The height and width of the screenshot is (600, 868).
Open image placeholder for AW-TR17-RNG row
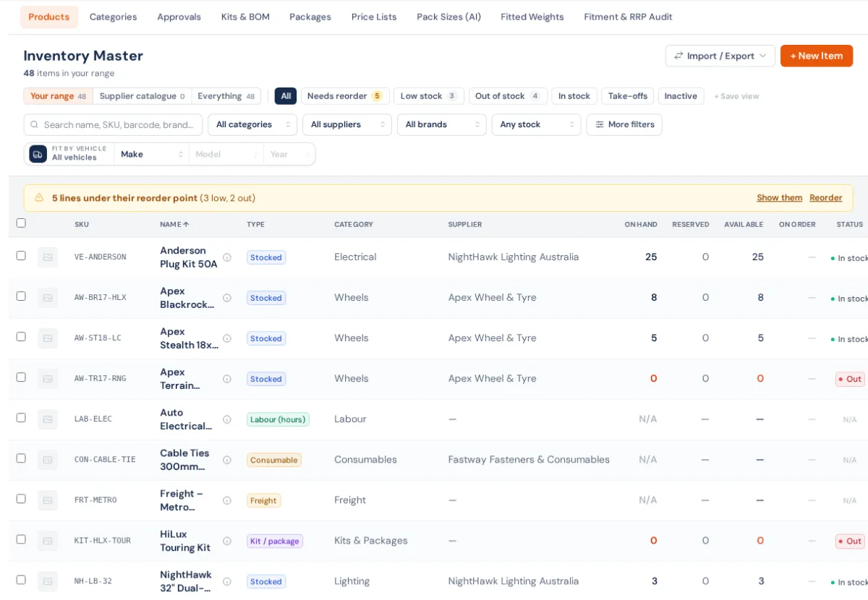coord(48,379)
